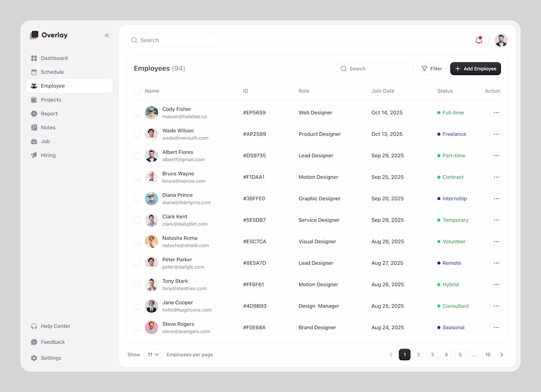Open the Schedule menu item
Screen dimensions: 541x392
(x=70, y=72)
